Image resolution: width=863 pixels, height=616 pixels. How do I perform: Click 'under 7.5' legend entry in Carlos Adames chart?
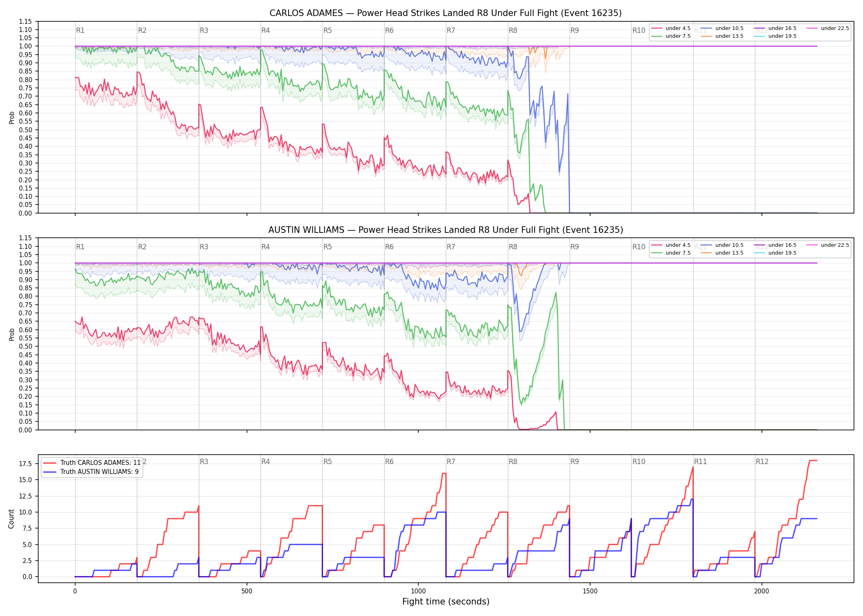[671, 36]
